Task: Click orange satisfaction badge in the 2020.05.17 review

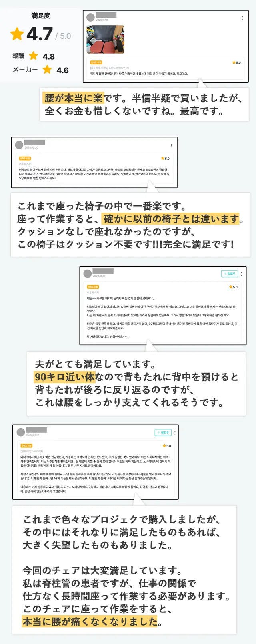Action: 93,287
